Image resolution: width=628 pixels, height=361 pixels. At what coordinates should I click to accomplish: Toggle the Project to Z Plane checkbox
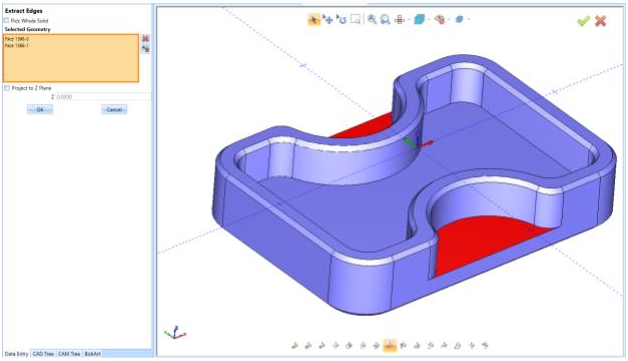tap(7, 88)
